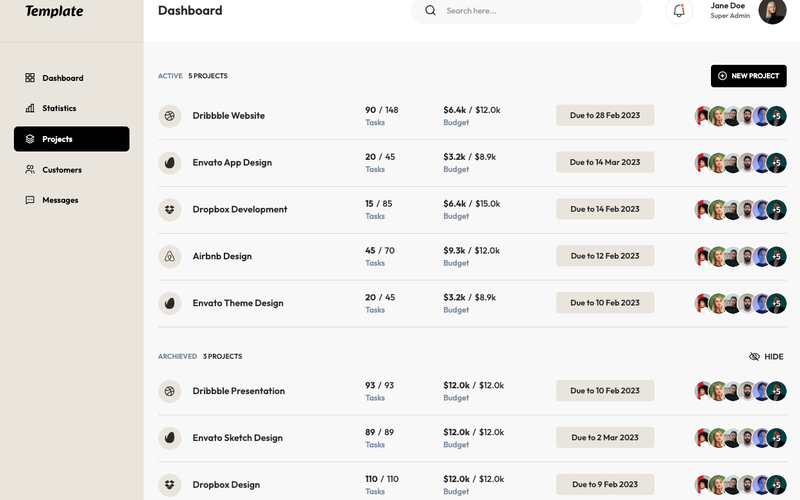Click the ACTIVE section label
Image resolution: width=800 pixels, height=500 pixels.
(170, 76)
